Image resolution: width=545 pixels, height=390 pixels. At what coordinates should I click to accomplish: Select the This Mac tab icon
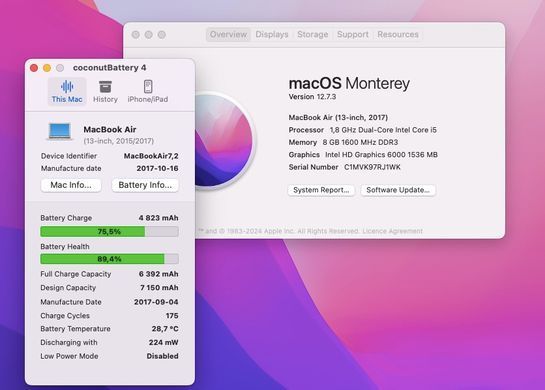coord(67,87)
